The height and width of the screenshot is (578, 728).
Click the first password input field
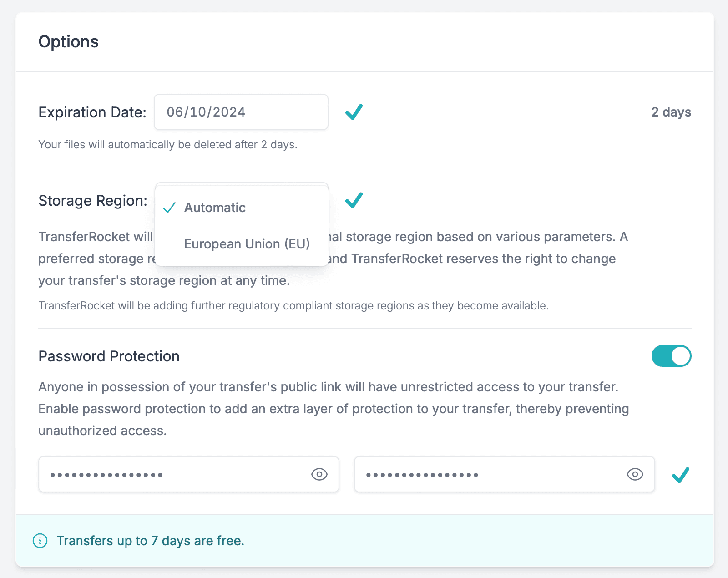[x=189, y=474]
